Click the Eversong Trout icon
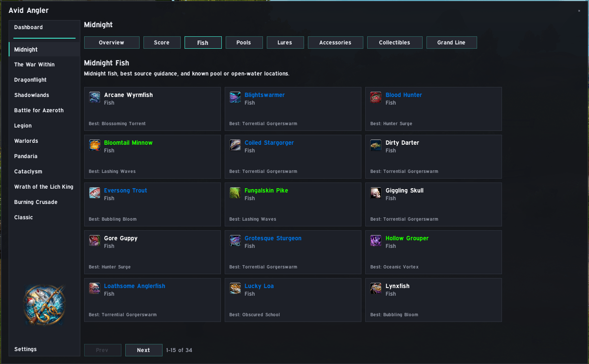The width and height of the screenshot is (589, 364). pyautogui.click(x=95, y=193)
